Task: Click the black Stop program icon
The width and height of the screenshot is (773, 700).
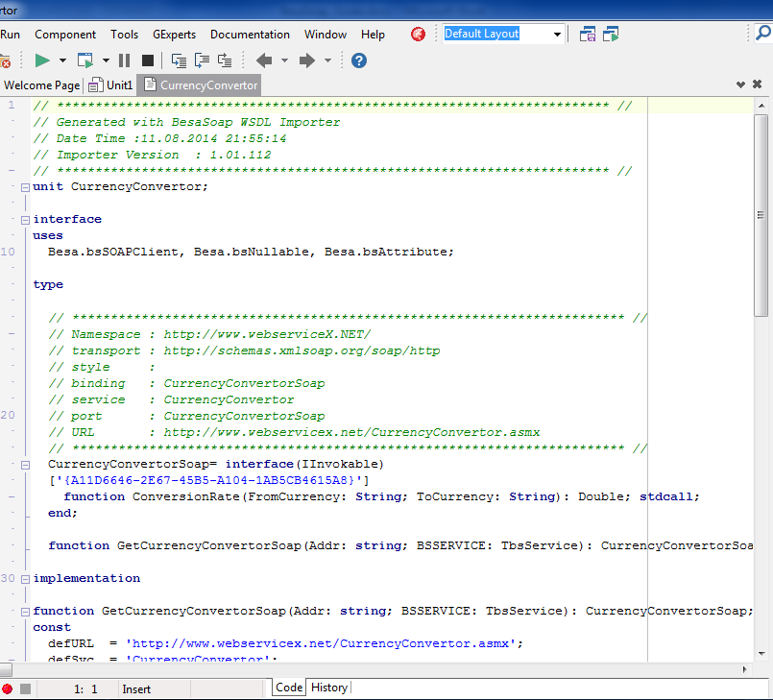Action: coord(148,60)
